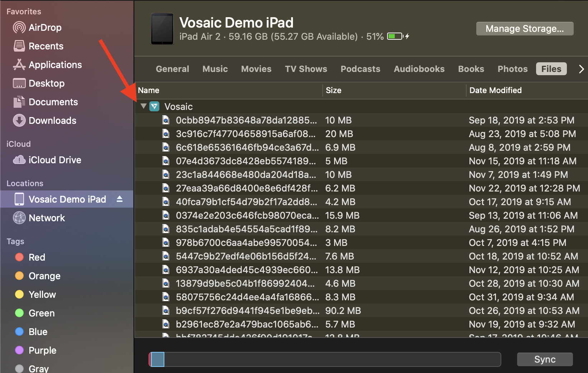
Task: Click the 15.9 MB size cell
Action: [x=342, y=215]
